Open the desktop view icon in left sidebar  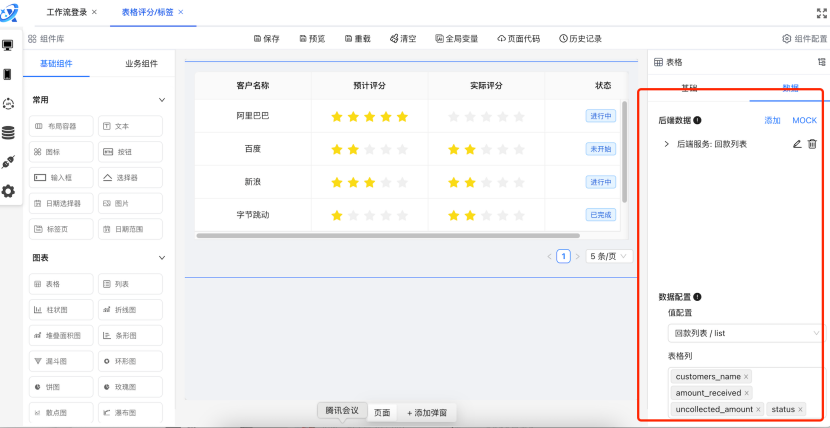tap(8, 45)
